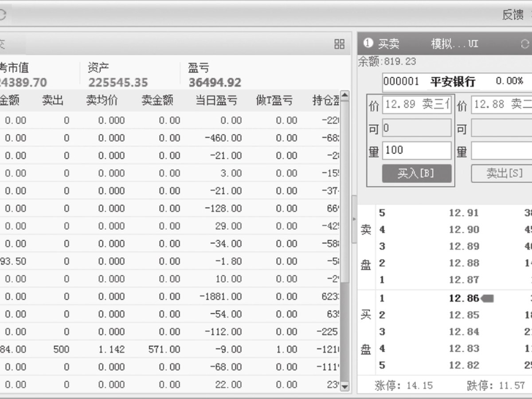The height and width of the screenshot is (399, 532).
Task: Sort by 卖出 column header
Action: point(53,100)
